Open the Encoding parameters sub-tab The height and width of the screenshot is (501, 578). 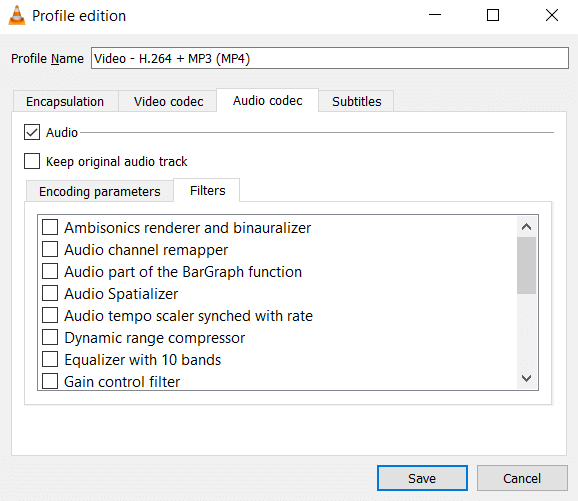point(100,191)
